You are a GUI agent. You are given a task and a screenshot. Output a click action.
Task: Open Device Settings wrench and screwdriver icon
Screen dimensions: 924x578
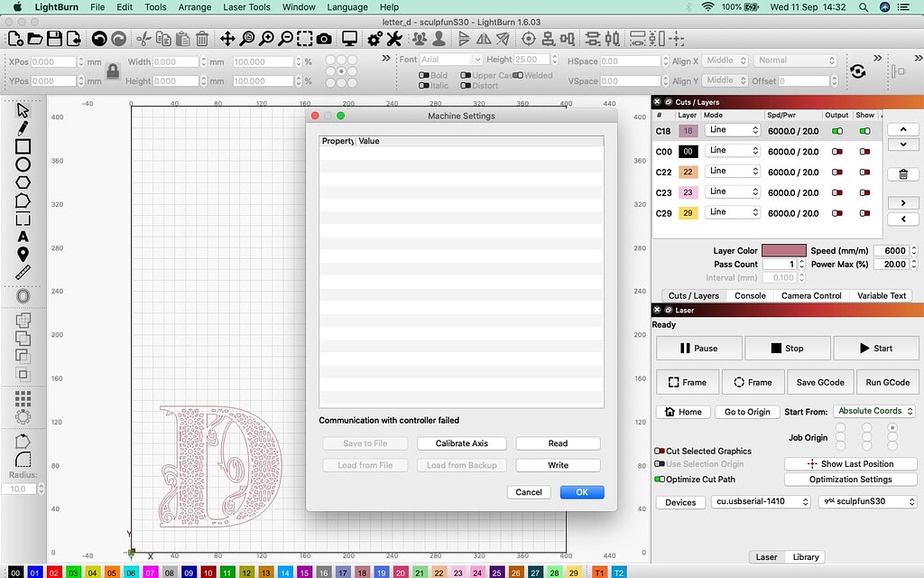click(393, 39)
